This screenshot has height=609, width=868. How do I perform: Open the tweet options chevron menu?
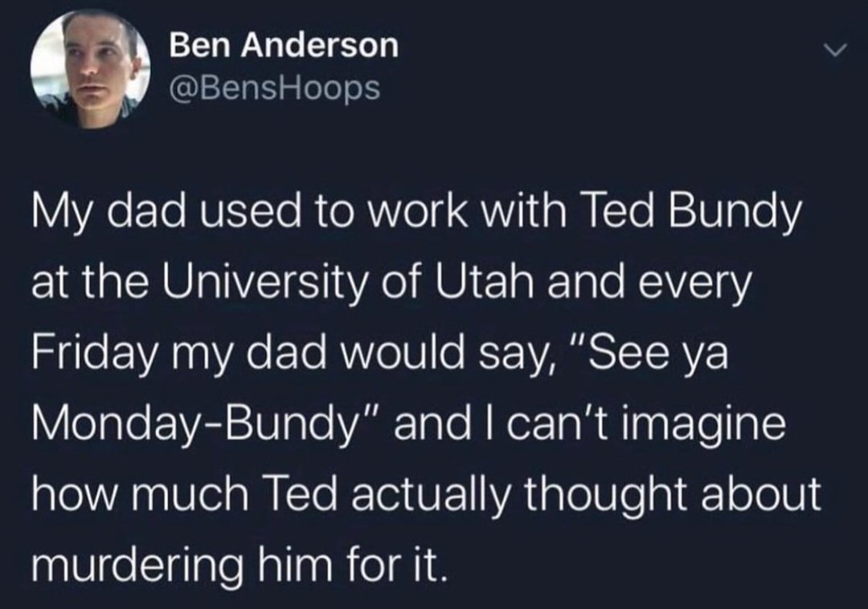pyautogui.click(x=837, y=52)
